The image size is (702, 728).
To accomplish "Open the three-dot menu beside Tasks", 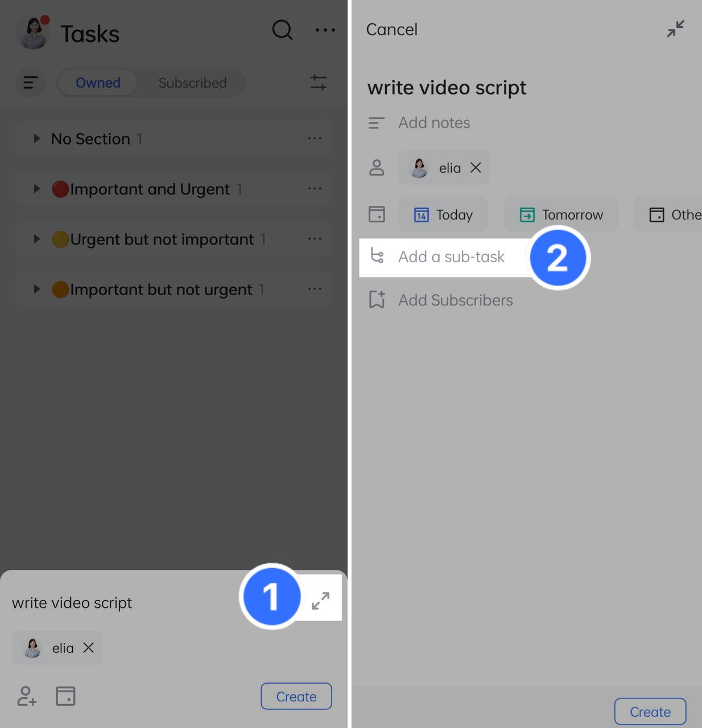I will 325,30.
